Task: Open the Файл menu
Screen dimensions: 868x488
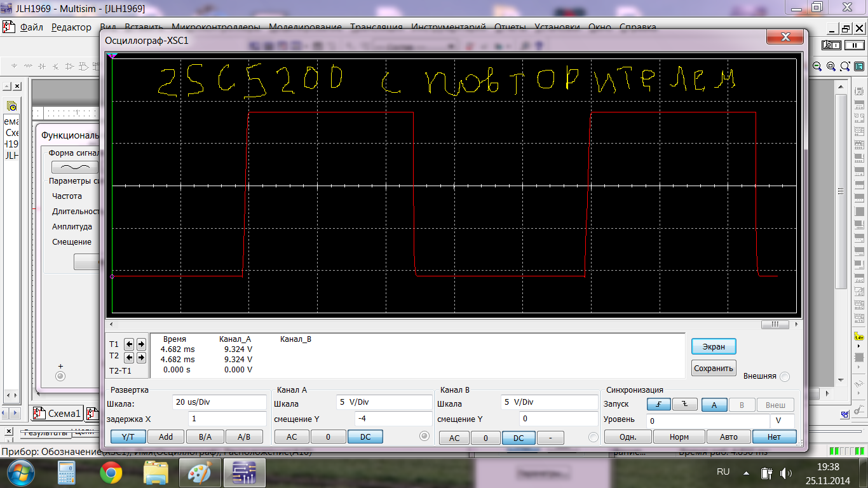Action: (32, 27)
